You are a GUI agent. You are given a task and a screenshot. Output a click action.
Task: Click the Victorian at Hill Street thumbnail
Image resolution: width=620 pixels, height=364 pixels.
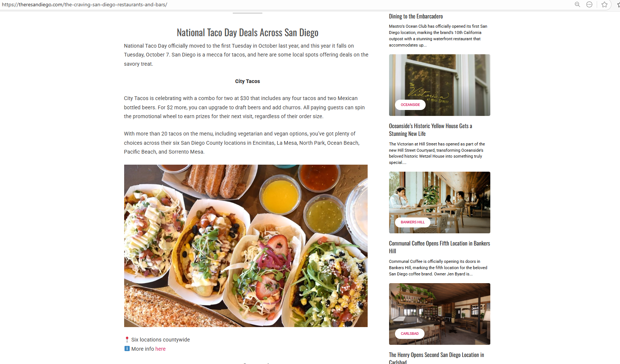(x=440, y=85)
